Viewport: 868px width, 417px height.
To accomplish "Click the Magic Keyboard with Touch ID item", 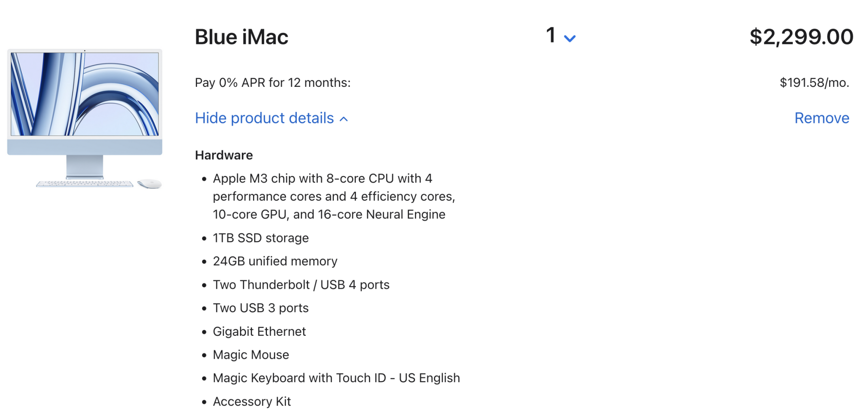I will [336, 378].
